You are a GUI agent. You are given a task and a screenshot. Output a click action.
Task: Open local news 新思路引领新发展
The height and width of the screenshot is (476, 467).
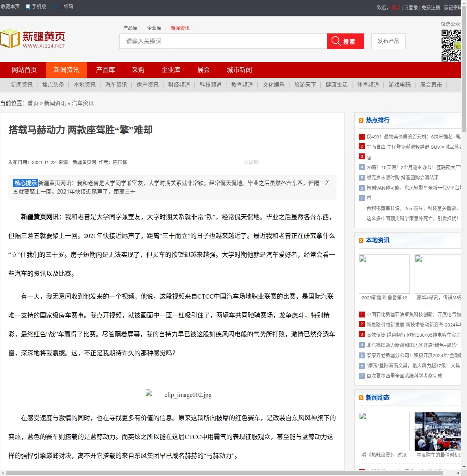(414, 325)
